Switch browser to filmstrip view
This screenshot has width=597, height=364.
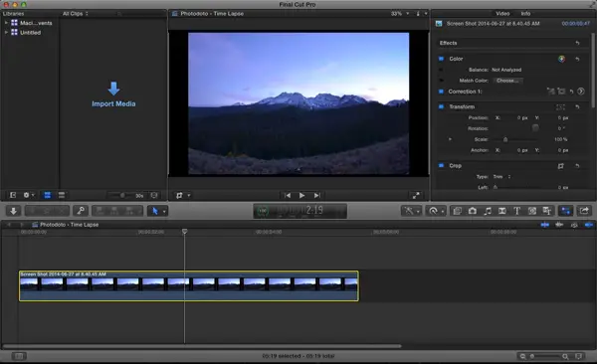tap(47, 195)
